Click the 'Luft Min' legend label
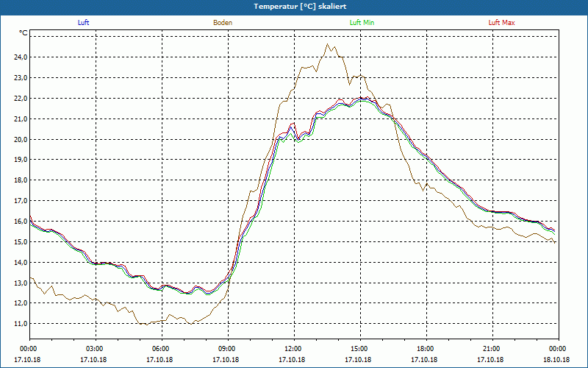 point(362,23)
